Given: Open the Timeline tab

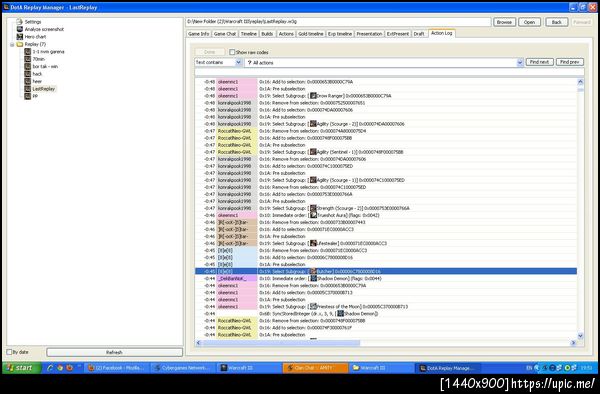Looking at the screenshot, I should point(249,34).
